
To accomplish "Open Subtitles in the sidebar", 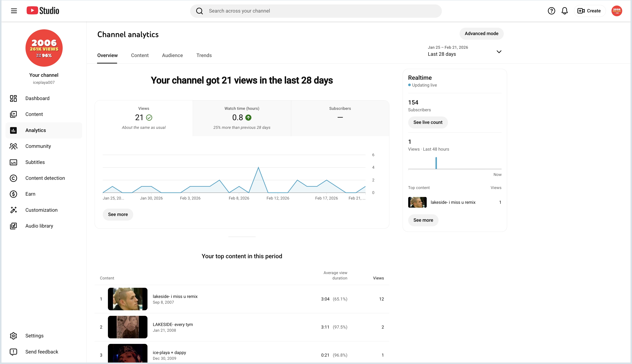I will click(x=44, y=162).
